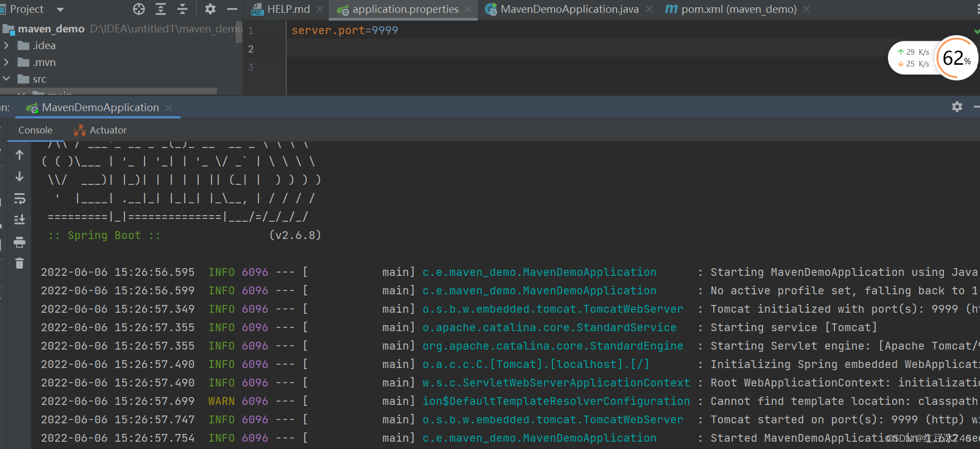The width and height of the screenshot is (980, 449).
Task: Collapse the src folder
Action: tap(7, 79)
